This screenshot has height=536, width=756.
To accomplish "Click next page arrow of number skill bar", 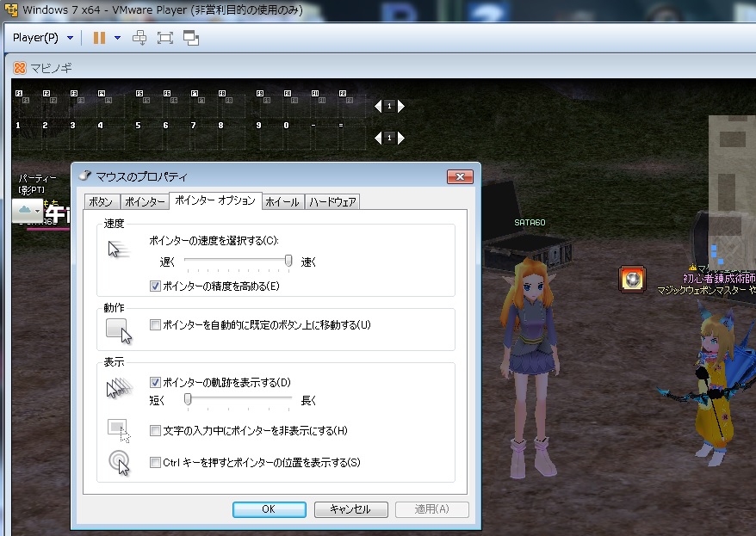I will [x=401, y=138].
